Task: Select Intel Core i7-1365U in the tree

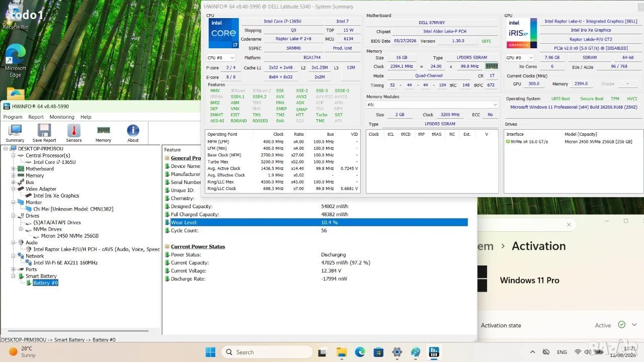Action: [54, 162]
